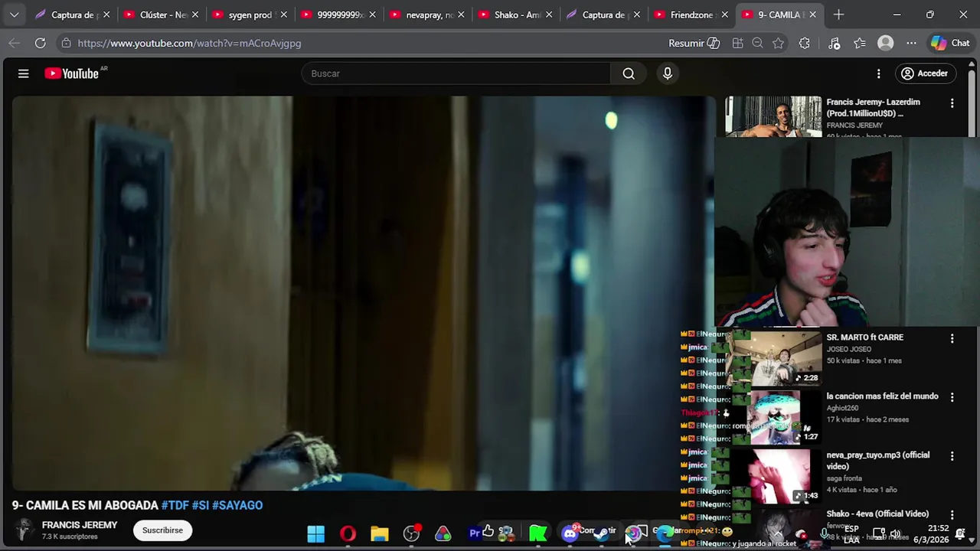Viewport: 980px width, 551px height.
Task: Open the FRANCIS JEREMY channel name link
Action: click(x=80, y=525)
